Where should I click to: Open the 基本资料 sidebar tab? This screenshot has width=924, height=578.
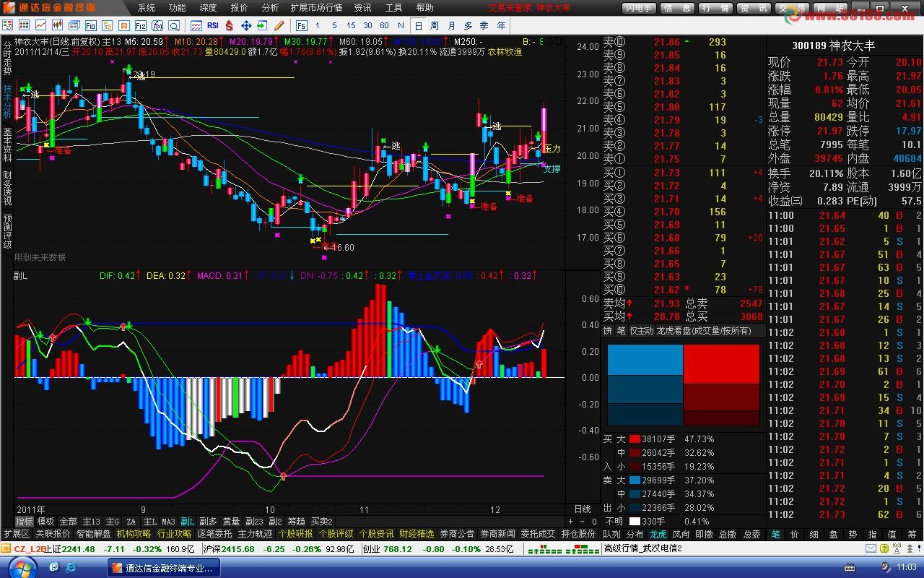pos(7,145)
